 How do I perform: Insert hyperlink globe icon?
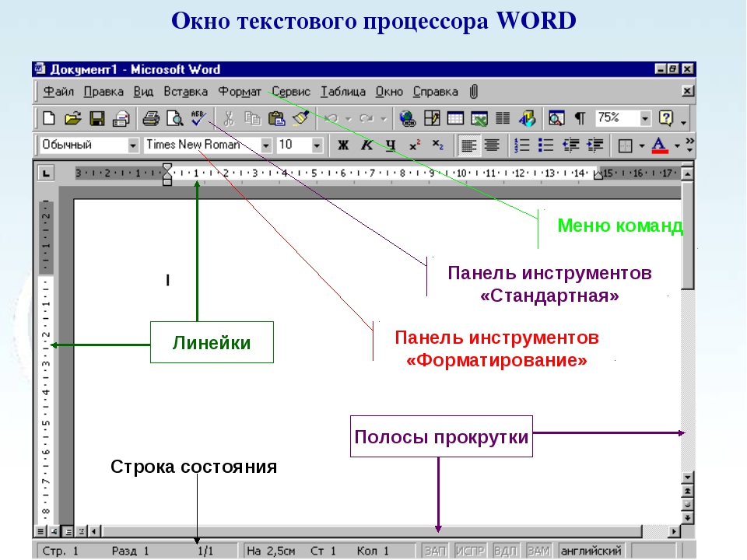click(x=407, y=117)
